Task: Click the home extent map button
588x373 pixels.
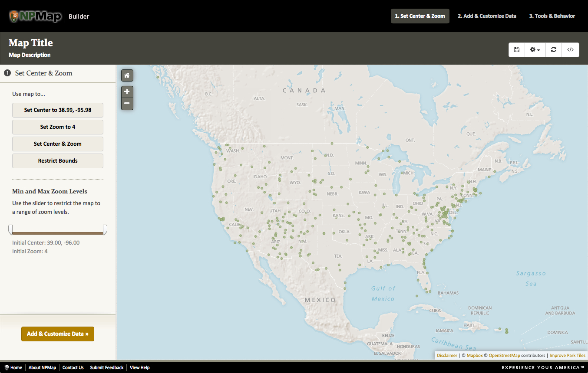Action: coord(127,75)
